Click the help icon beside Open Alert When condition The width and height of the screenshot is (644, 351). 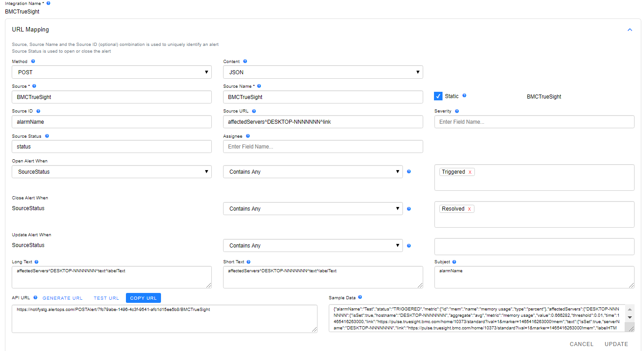tap(409, 171)
